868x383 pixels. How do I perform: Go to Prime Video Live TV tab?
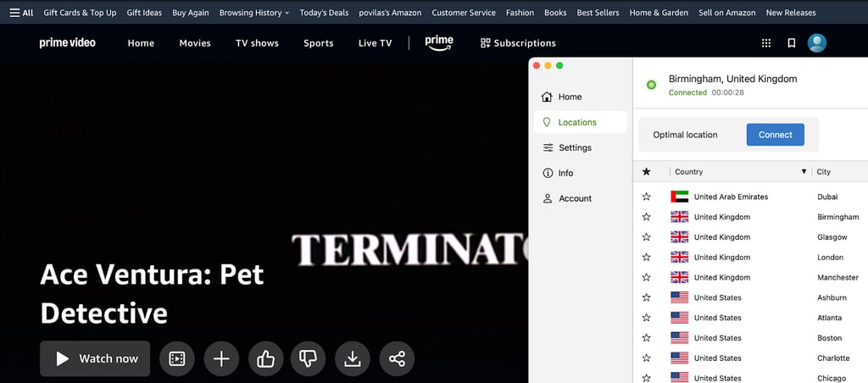[x=375, y=43]
